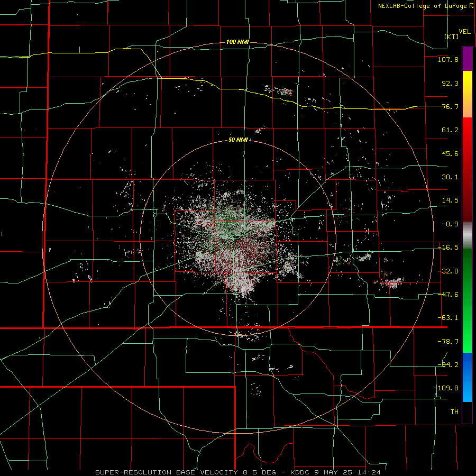Click the TH threshold label
Screen dimensions: 476x476
click(454, 411)
